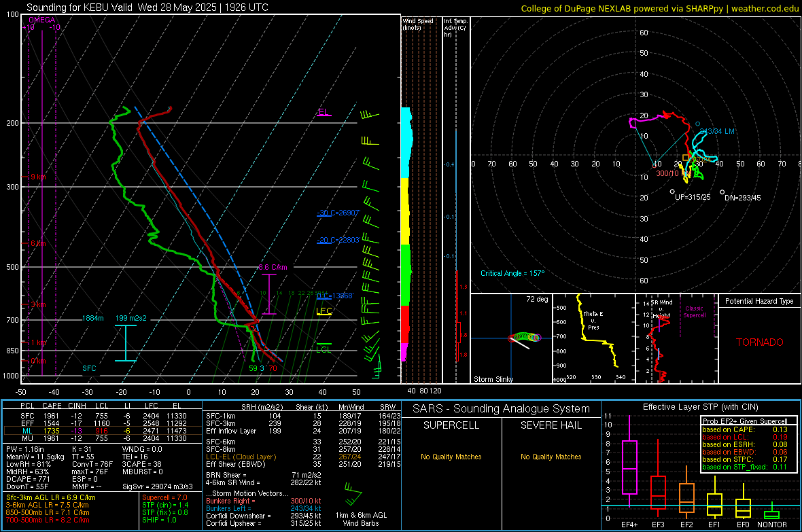
Task: Select the '199 m2s2' helicity label
Action: pyautogui.click(x=130, y=318)
